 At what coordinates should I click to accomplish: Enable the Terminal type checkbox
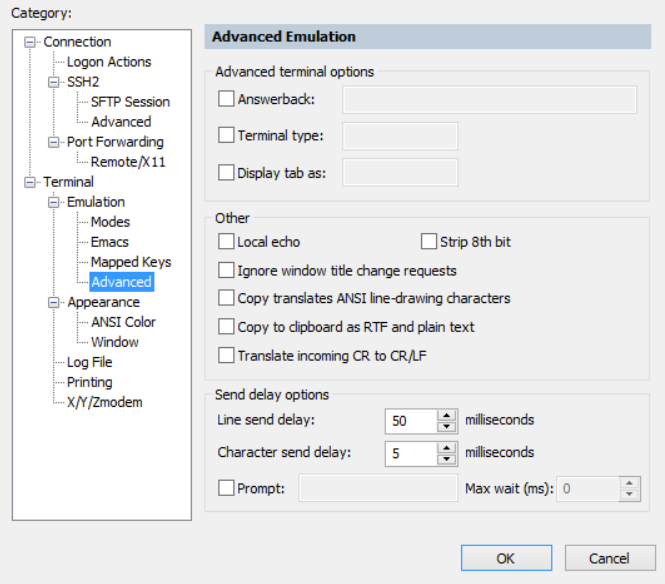click(226, 135)
